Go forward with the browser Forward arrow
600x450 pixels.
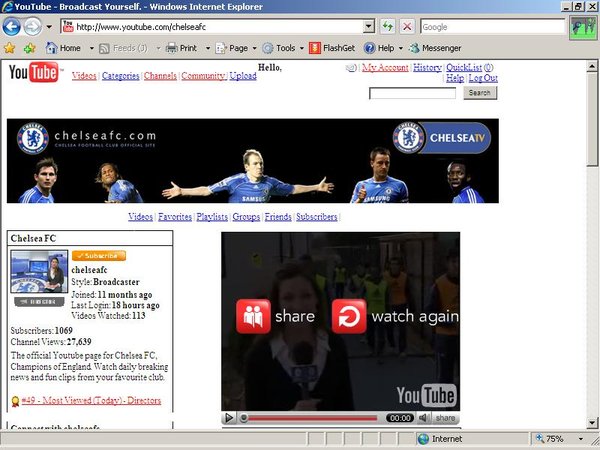point(33,27)
